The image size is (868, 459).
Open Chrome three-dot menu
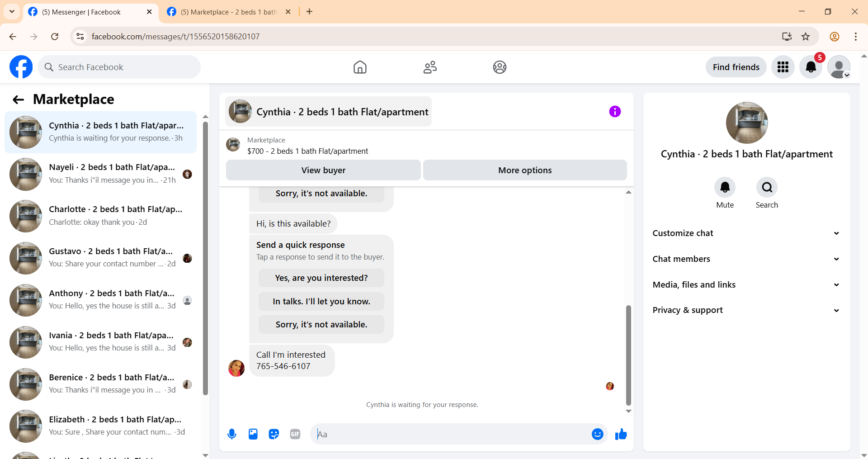click(x=855, y=37)
